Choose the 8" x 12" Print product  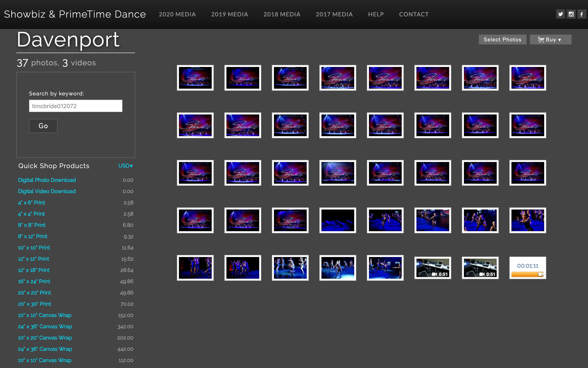tap(33, 236)
